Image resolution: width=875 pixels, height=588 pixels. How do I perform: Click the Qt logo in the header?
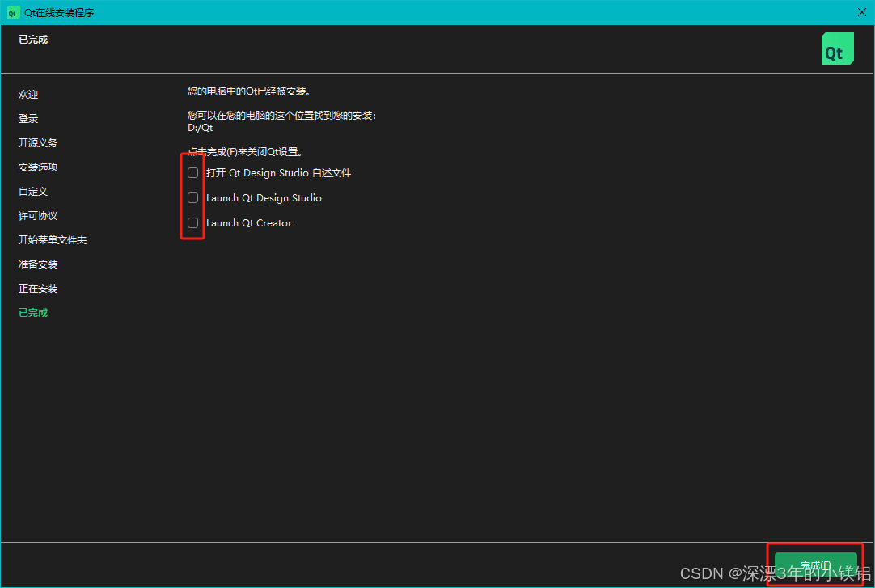point(837,49)
